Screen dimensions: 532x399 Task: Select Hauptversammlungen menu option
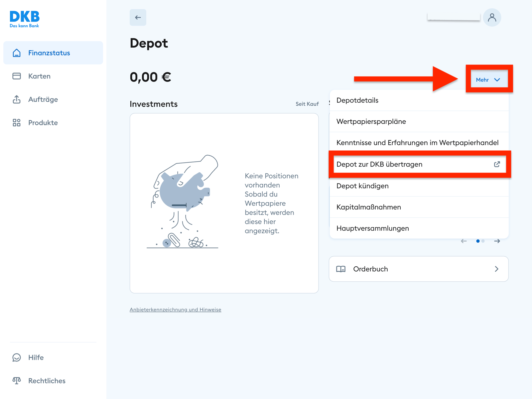(372, 228)
